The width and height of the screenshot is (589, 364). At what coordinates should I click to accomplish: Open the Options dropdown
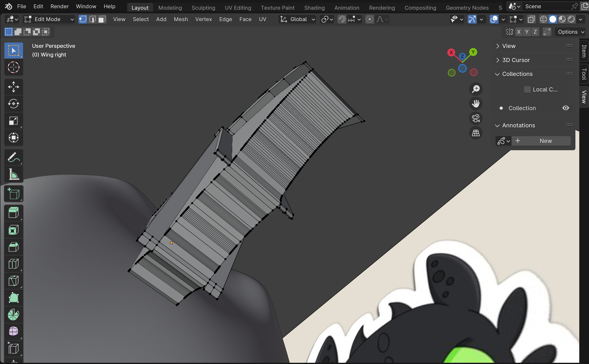pyautogui.click(x=571, y=32)
